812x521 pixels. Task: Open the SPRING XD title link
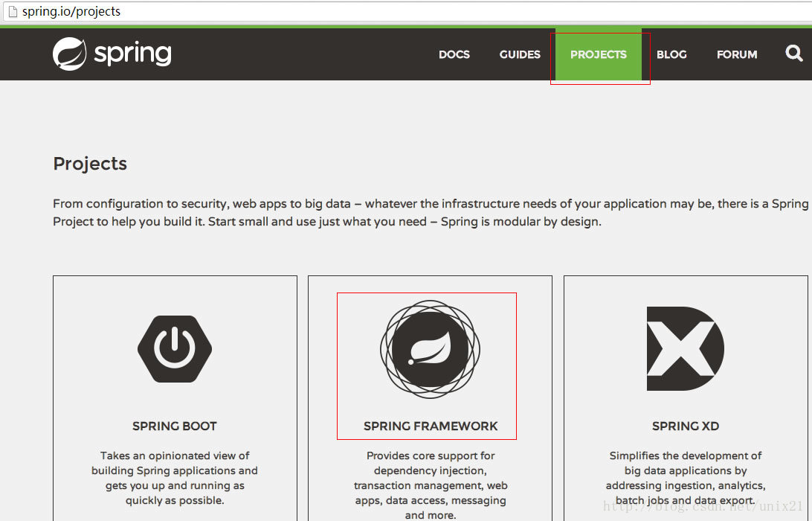[685, 426]
